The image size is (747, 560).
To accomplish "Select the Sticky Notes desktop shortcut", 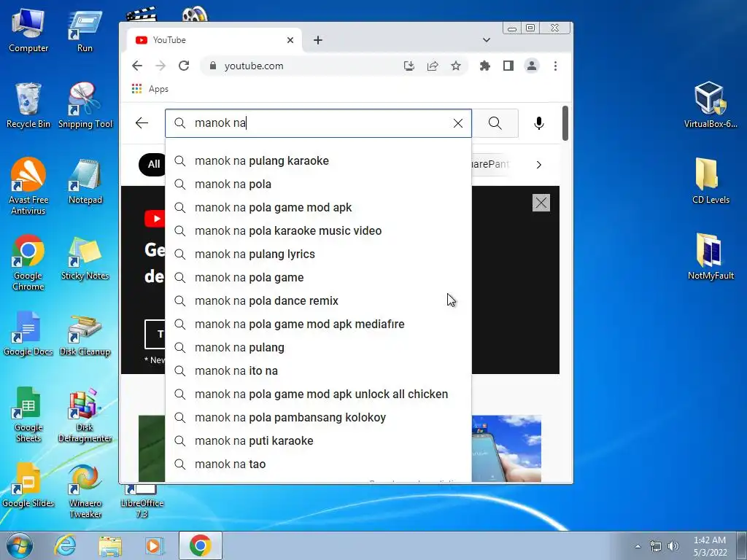I will (x=85, y=259).
